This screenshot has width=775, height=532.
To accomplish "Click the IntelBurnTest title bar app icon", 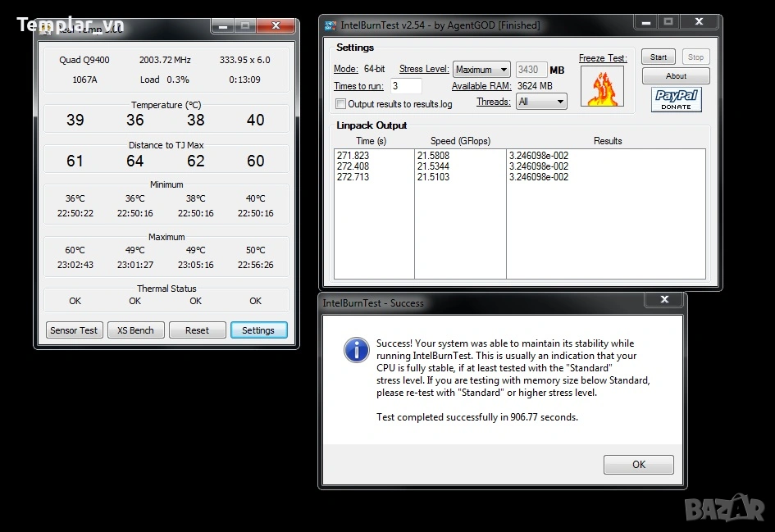I will [330, 25].
